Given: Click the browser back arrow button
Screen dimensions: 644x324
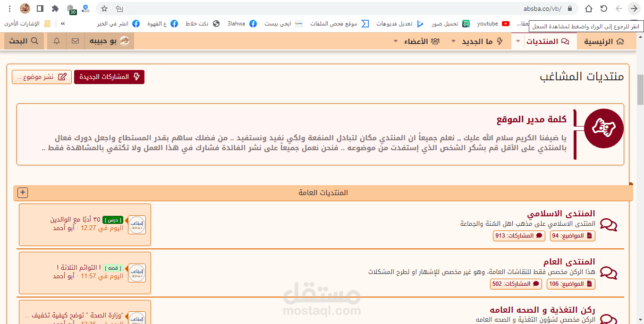Looking at the screenshot, I should pyautogui.click(x=634, y=9).
